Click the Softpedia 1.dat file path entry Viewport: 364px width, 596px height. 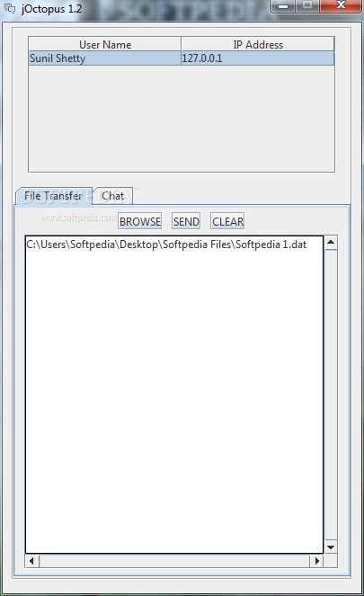166,245
